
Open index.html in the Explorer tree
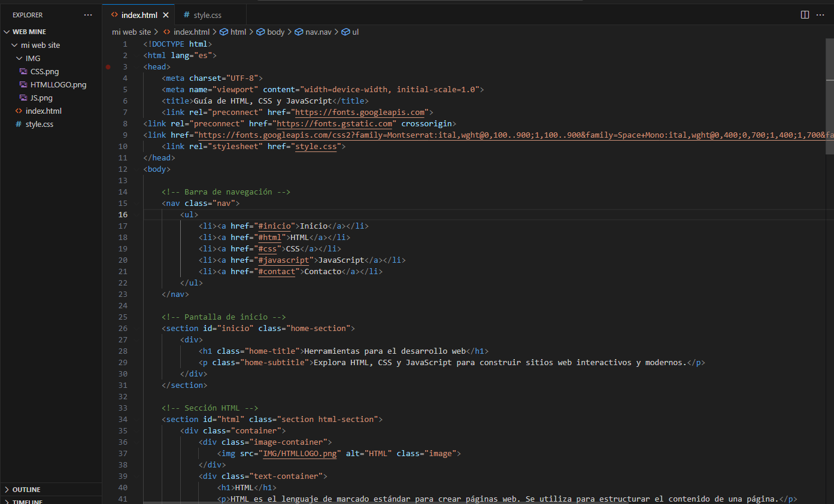43,111
